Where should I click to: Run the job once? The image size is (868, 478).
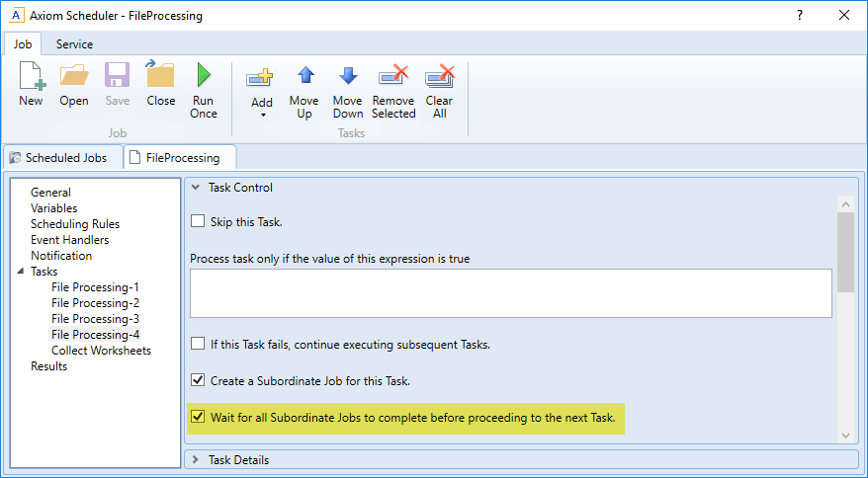click(x=204, y=89)
